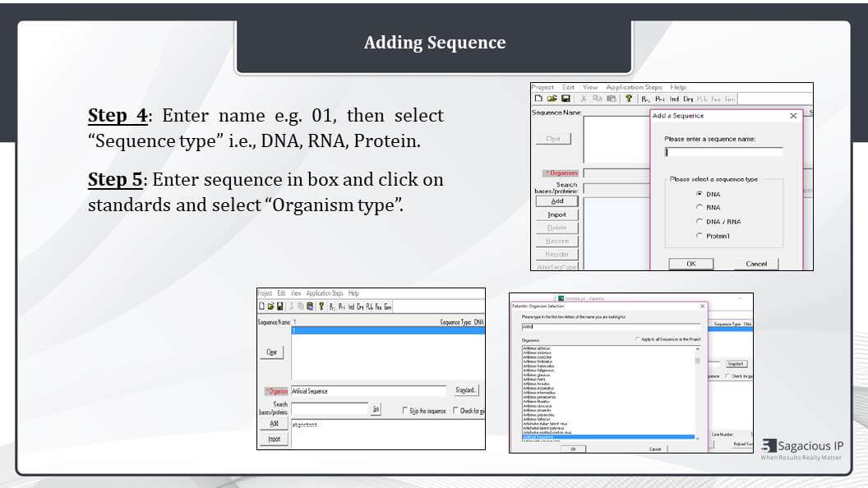Click the green PatentIn icon in the title bar behind Organism Selection
This screenshot has height=488, width=868.
pyautogui.click(x=561, y=298)
